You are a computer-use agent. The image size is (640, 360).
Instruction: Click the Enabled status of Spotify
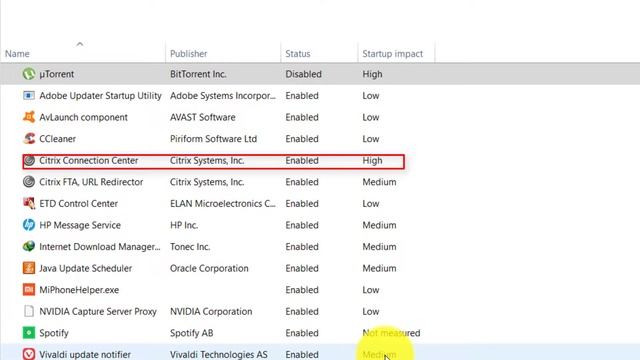(302, 333)
